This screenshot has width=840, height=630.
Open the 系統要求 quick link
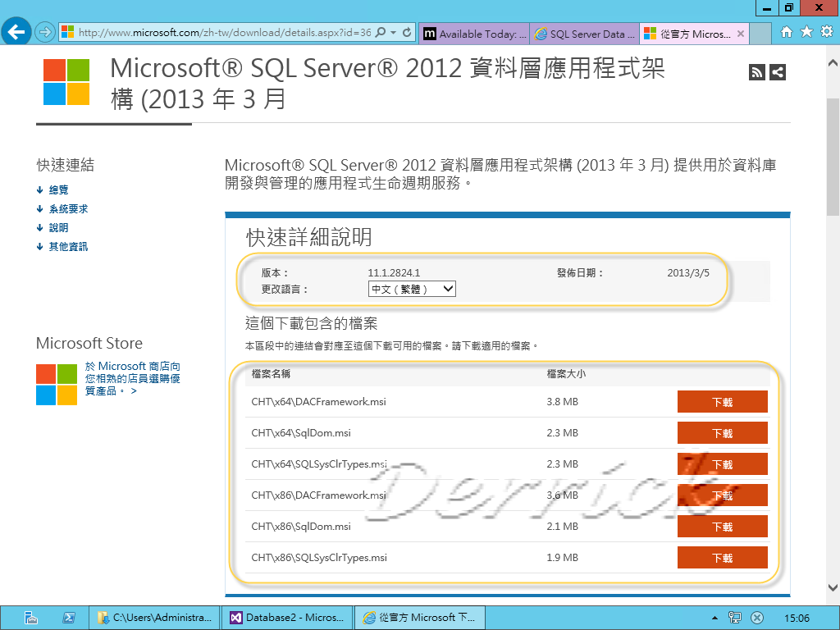pos(67,208)
